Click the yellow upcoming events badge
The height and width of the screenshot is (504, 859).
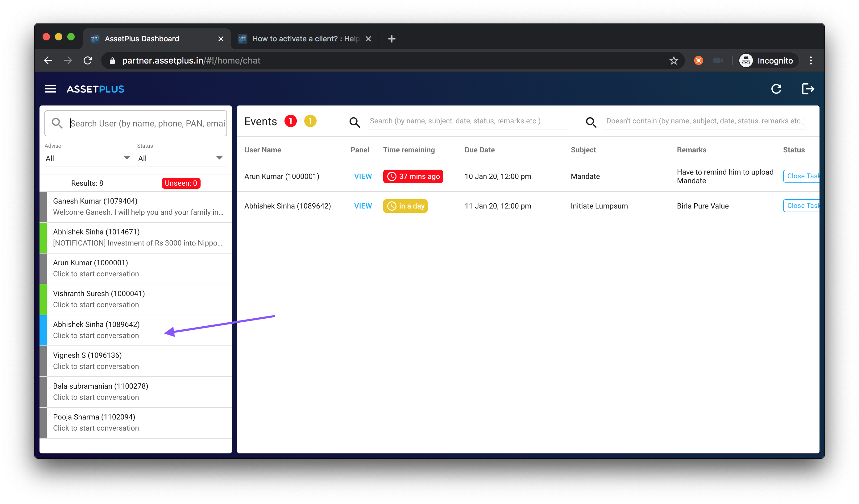click(x=310, y=121)
